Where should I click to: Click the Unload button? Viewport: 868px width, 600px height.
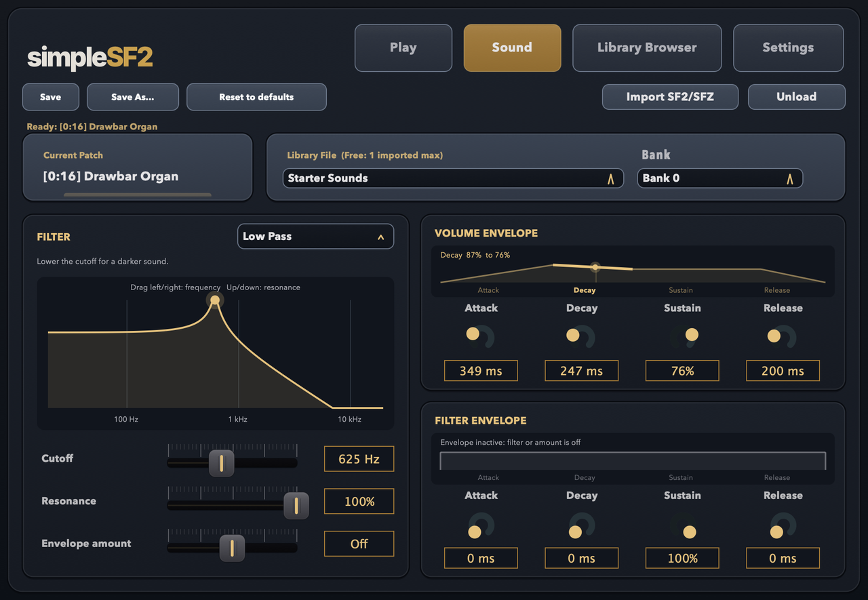tap(796, 97)
